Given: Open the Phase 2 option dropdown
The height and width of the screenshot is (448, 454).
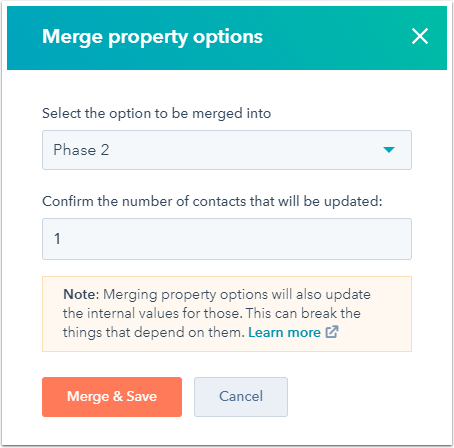Looking at the screenshot, I should point(227,150).
